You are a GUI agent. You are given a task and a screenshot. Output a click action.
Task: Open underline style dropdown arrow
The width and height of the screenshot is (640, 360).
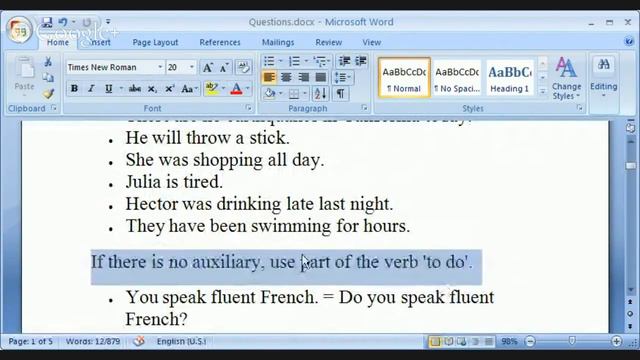pos(121,88)
